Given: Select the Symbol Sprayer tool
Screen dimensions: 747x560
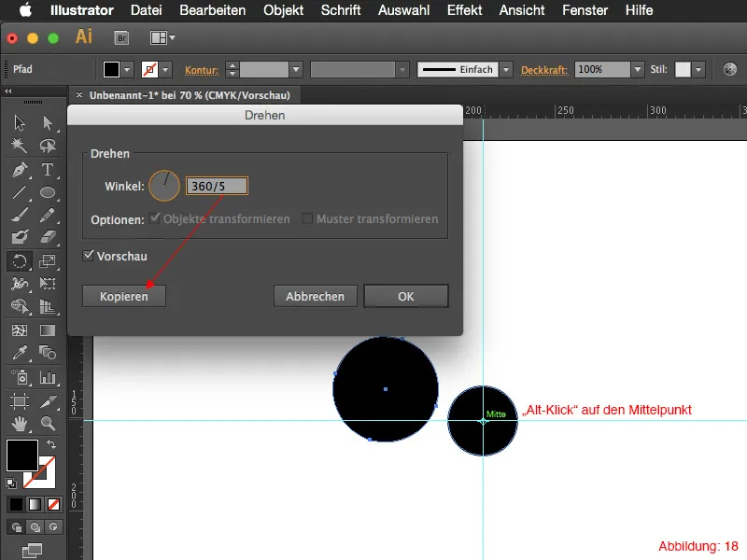Looking at the screenshot, I should (x=20, y=377).
